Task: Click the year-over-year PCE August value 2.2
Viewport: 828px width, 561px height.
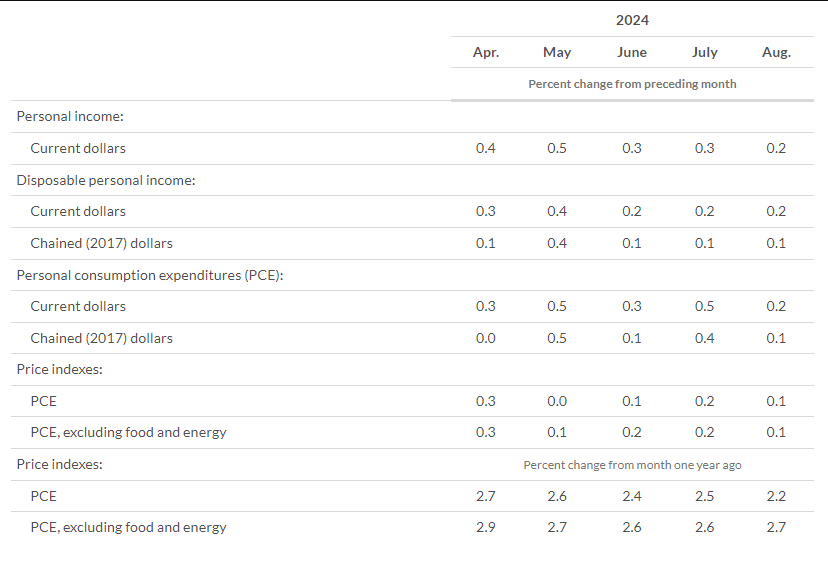Action: click(776, 496)
